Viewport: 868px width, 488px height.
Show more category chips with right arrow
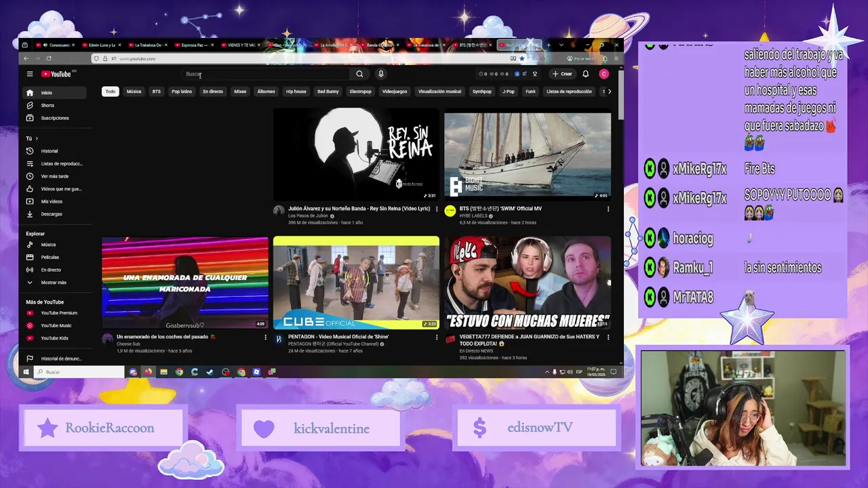pos(609,91)
